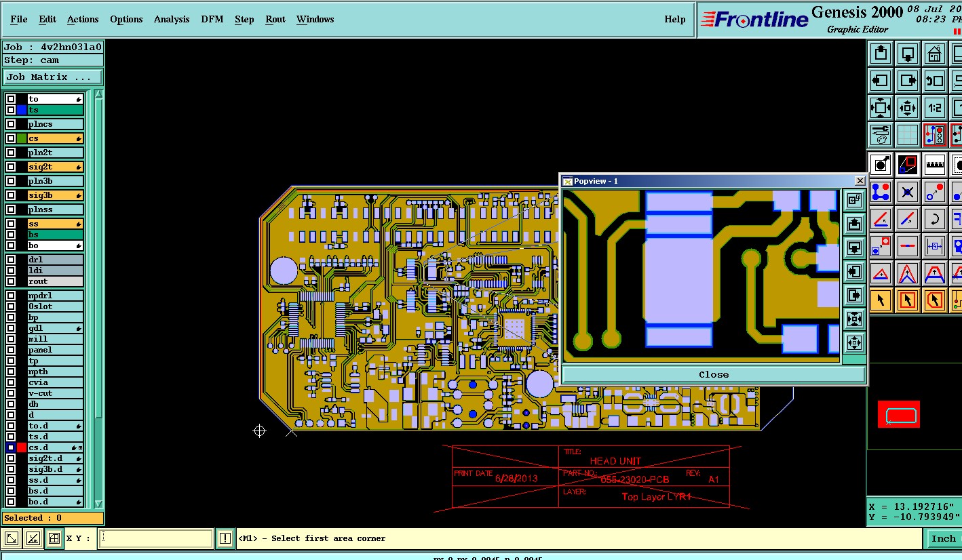
Task: Select the add feature pad-arrow tool
Action: 881,164
